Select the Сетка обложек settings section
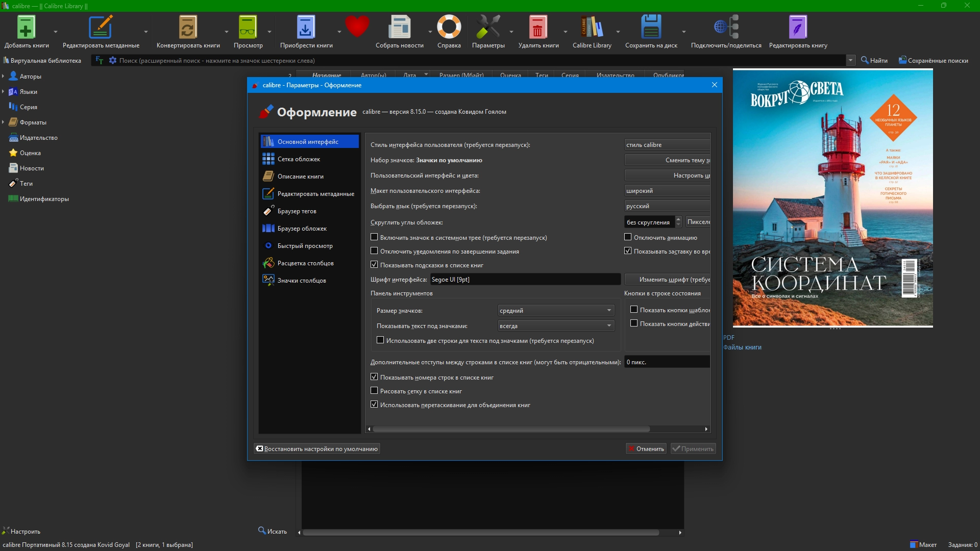 click(299, 159)
